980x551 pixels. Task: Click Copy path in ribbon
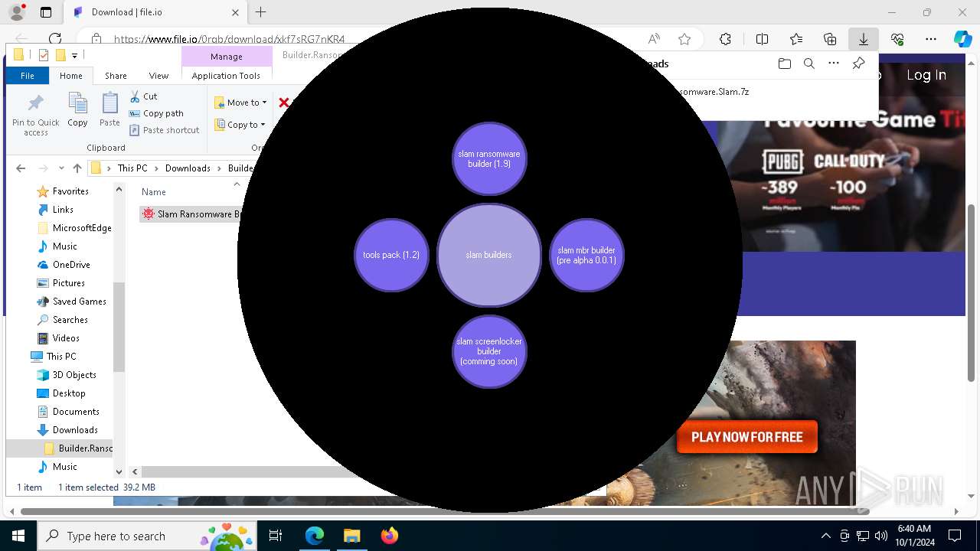pyautogui.click(x=156, y=113)
